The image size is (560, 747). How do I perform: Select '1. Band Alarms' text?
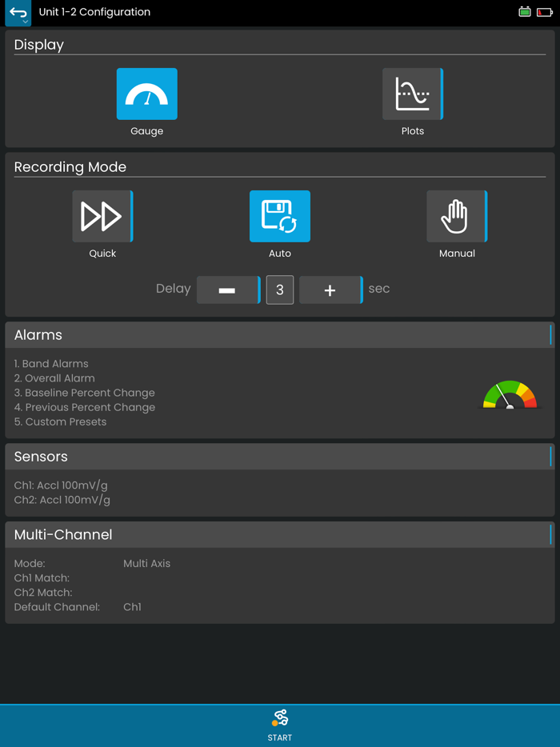click(x=51, y=363)
